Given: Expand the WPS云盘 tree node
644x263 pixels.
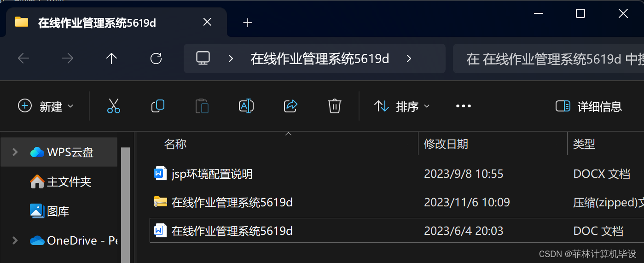Looking at the screenshot, I should (15, 152).
